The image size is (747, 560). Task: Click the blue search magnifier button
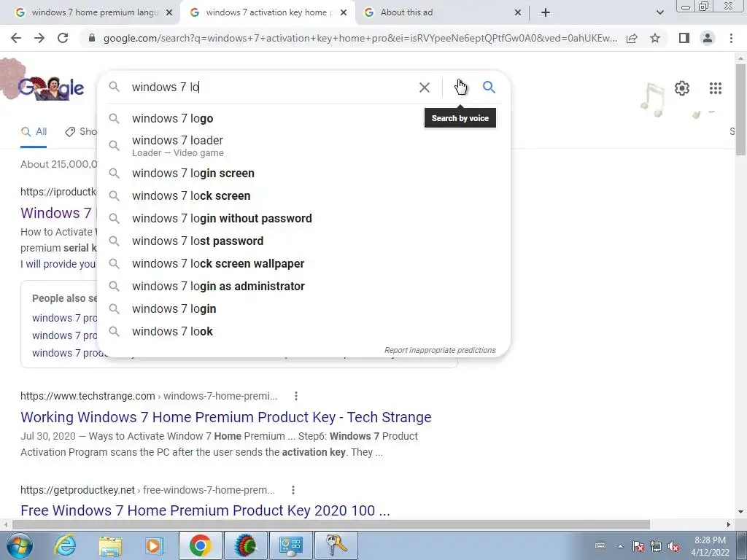tap(489, 87)
